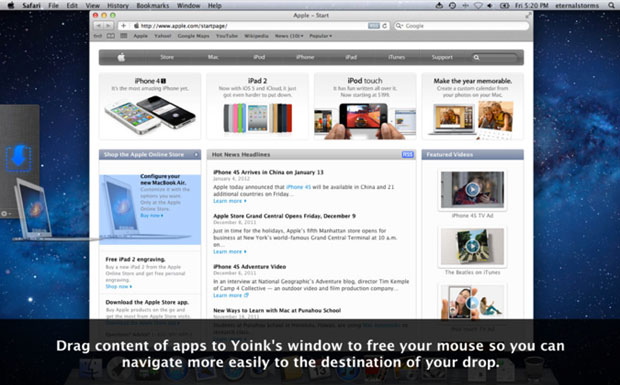Open the Top Sites grid icon
Screen dimensions: 620x385
(124, 36)
